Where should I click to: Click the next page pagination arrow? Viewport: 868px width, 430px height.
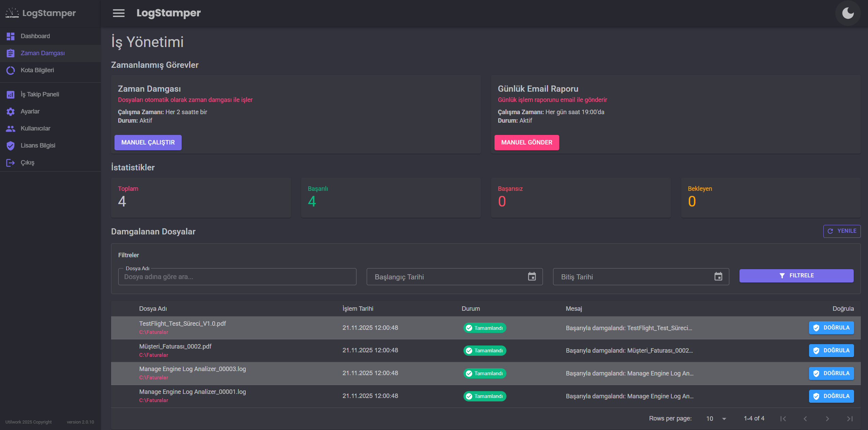click(827, 419)
